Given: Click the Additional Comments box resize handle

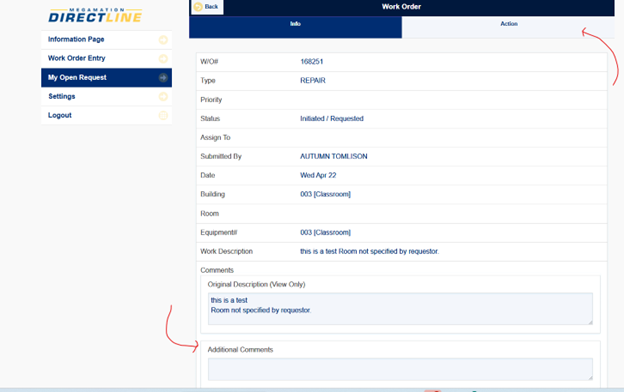Looking at the screenshot, I should 590,377.
